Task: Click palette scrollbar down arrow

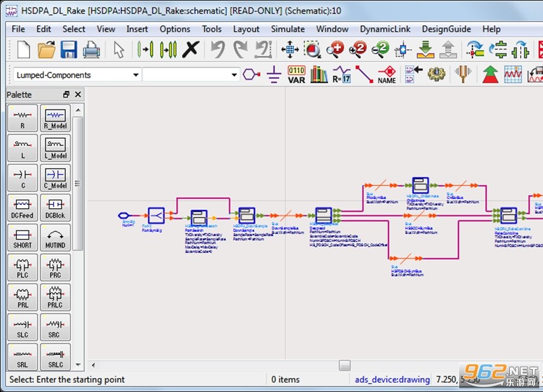Action: click(x=78, y=364)
